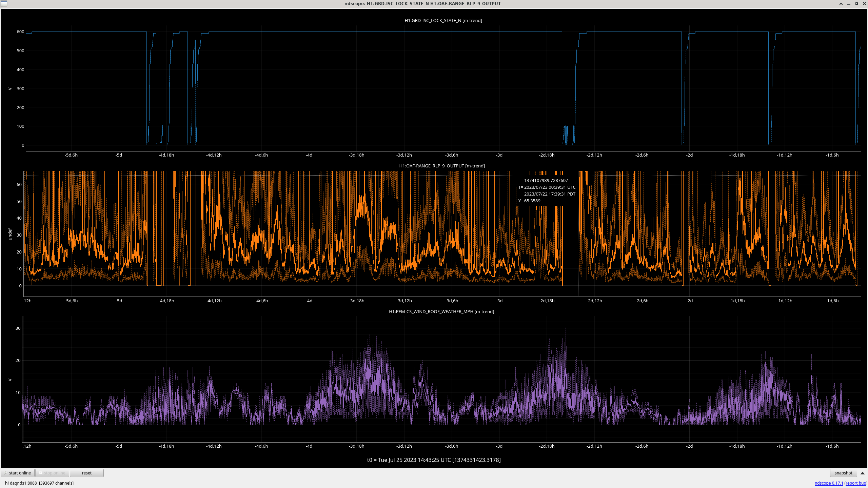
Task: Click the H1:GRD-ISC_LOCK_STATE_N plot title
Action: [443, 20]
